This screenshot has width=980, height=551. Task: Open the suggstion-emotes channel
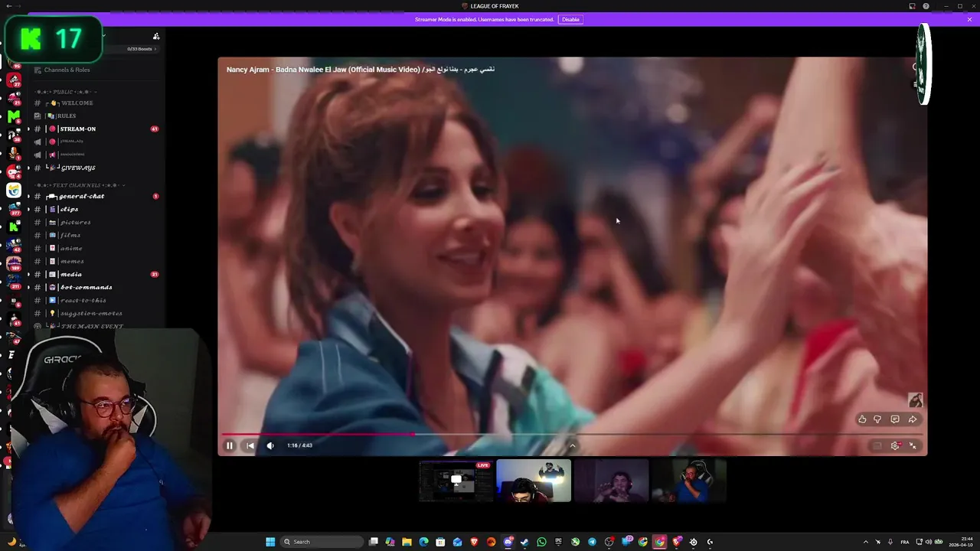point(91,313)
